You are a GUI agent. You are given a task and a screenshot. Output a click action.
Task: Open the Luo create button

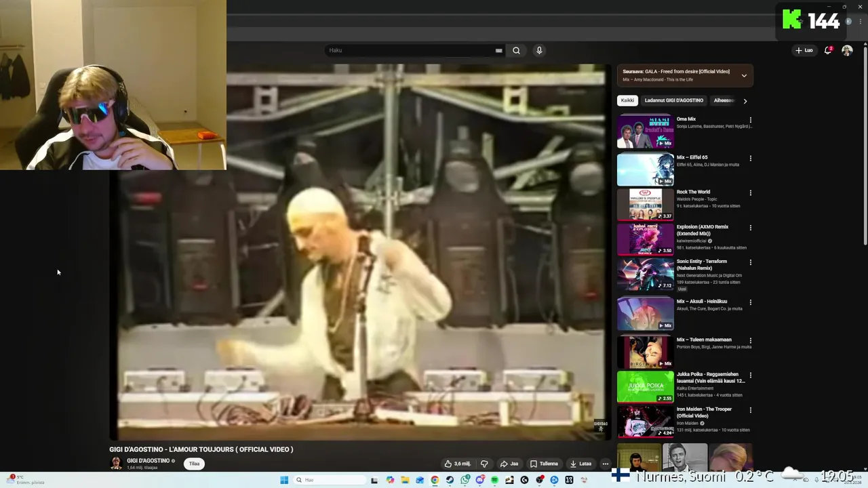click(x=804, y=50)
